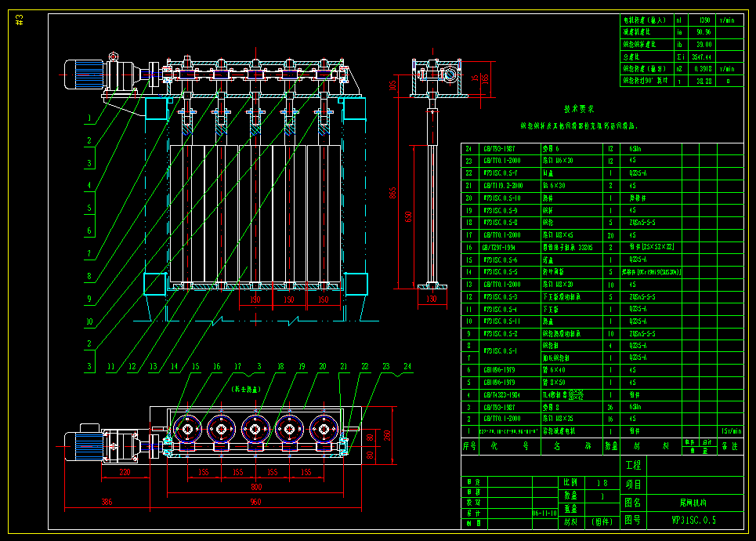Click the 15r/min remark in row 1
The image size is (756, 541).
pyautogui.click(x=732, y=431)
